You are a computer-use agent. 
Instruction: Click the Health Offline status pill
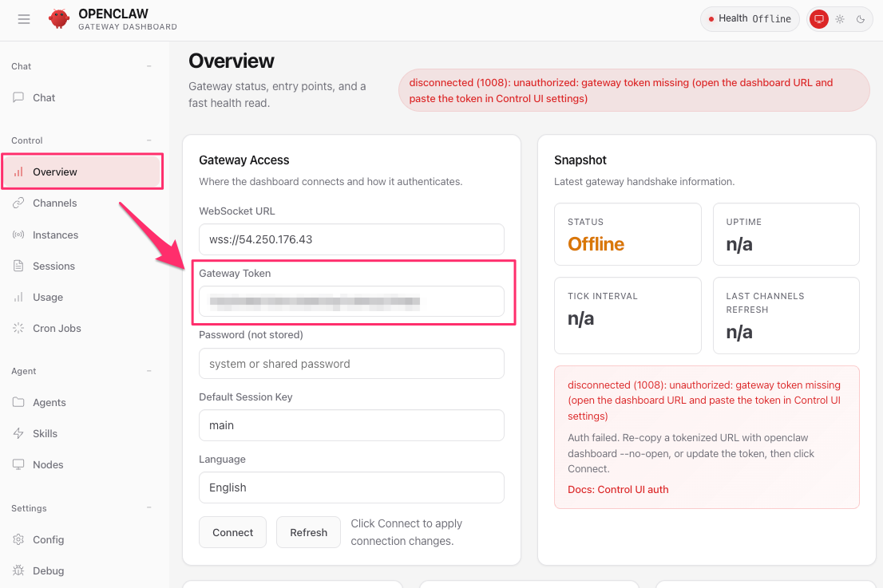coord(750,19)
